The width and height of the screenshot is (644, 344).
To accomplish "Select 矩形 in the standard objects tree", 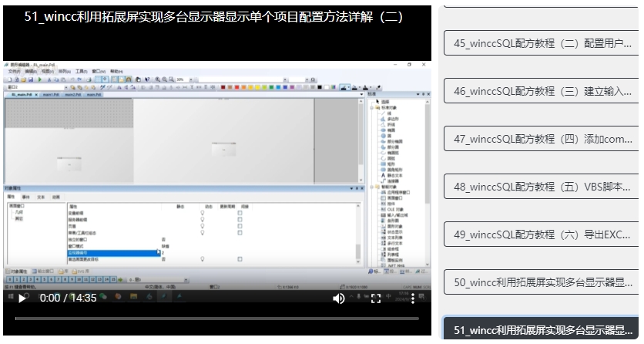I will (387, 164).
